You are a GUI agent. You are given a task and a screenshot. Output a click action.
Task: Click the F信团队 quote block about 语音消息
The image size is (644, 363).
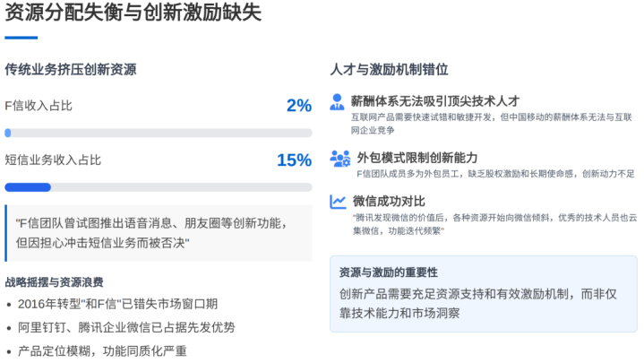(160, 232)
